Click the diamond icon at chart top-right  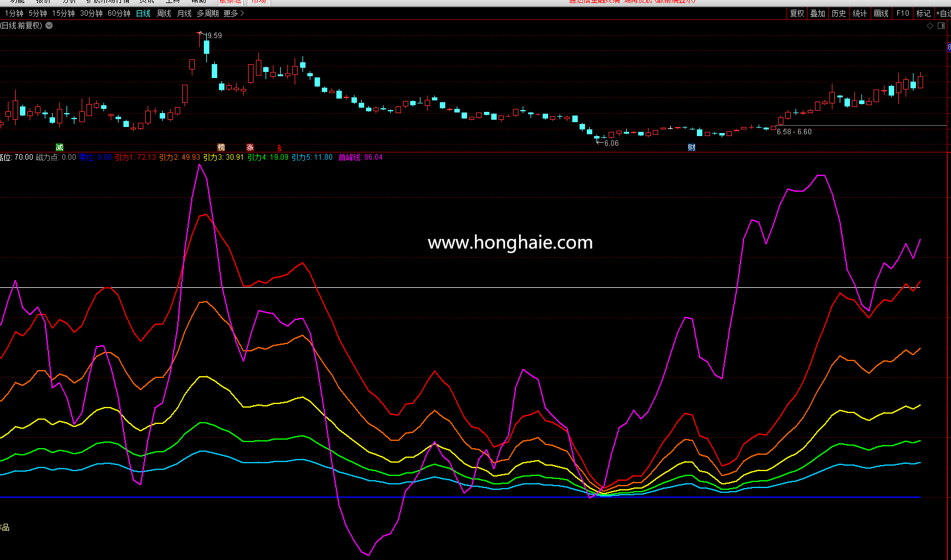[930, 25]
